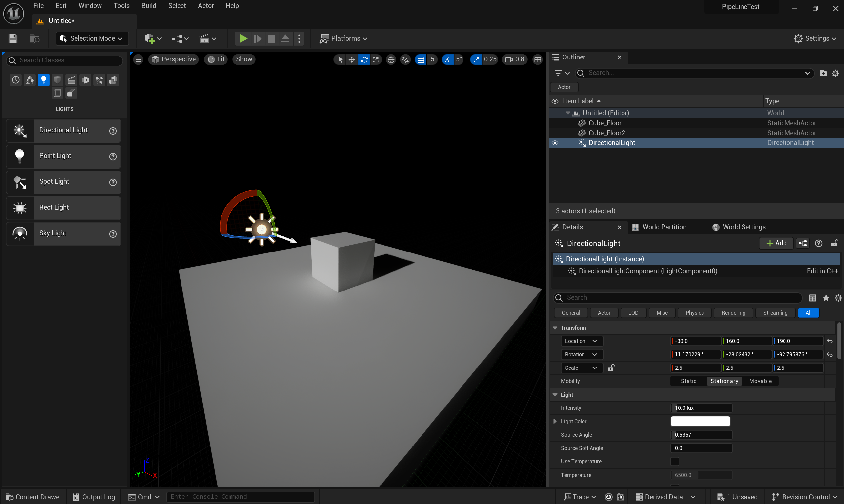Image resolution: width=844 pixels, height=504 pixels.
Task: Open the Selection Mode dropdown
Action: coord(92,38)
